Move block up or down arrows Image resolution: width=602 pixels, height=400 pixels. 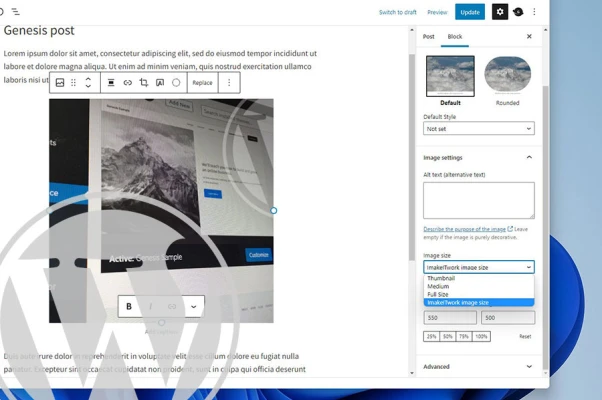pos(88,83)
